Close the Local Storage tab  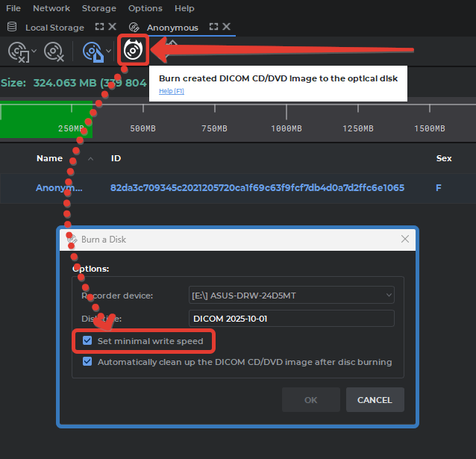(112, 27)
